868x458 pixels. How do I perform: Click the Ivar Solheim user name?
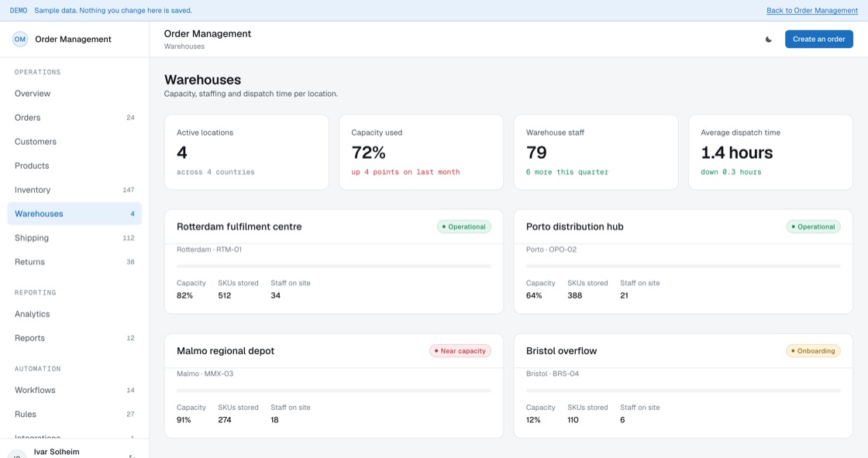[x=57, y=452]
